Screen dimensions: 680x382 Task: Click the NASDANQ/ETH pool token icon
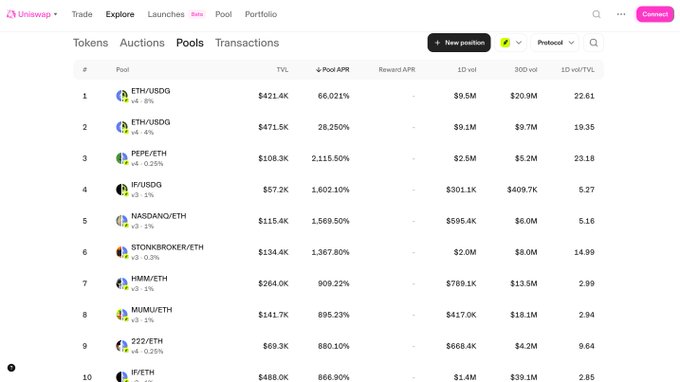(x=122, y=221)
